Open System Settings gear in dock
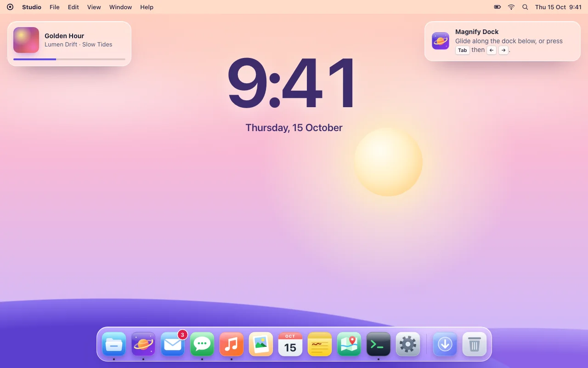 point(408,344)
